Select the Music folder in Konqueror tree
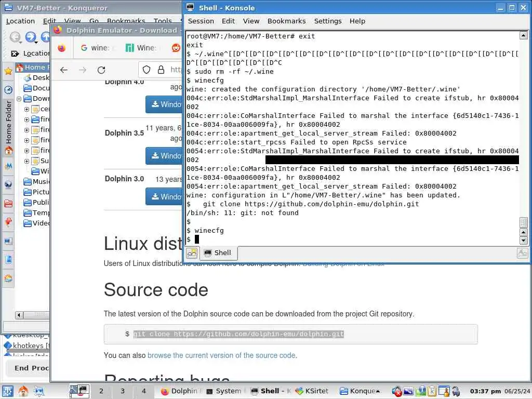The width and height of the screenshot is (532, 399). pos(37,181)
